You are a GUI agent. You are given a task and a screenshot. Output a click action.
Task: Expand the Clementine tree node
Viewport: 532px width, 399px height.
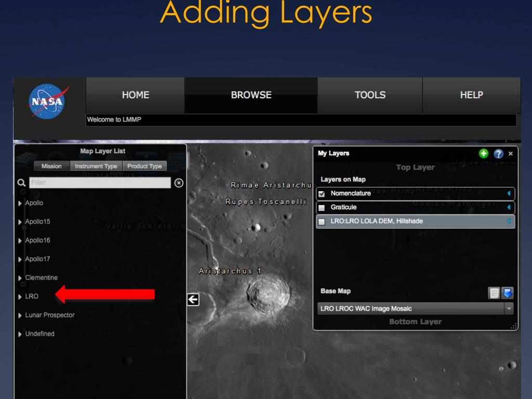pos(20,278)
